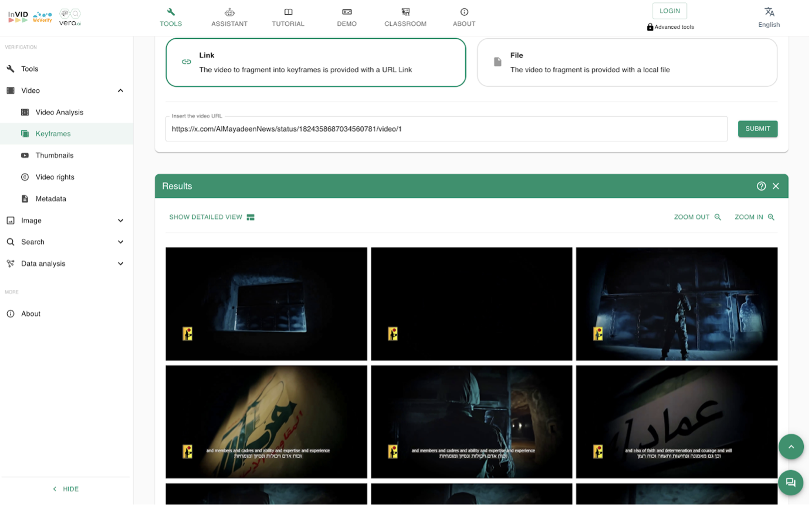Open the CLASSROOM tab
This screenshot has width=812, height=507.
point(405,18)
